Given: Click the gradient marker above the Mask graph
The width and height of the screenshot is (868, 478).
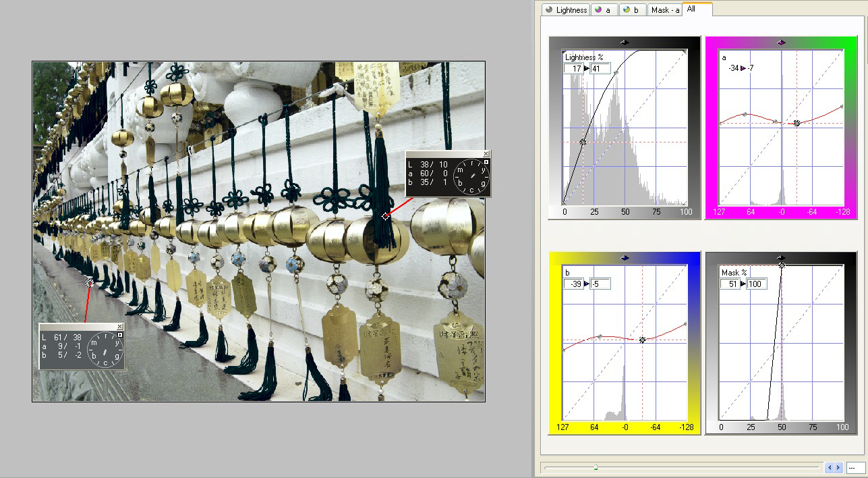Looking at the screenshot, I should click(x=781, y=257).
